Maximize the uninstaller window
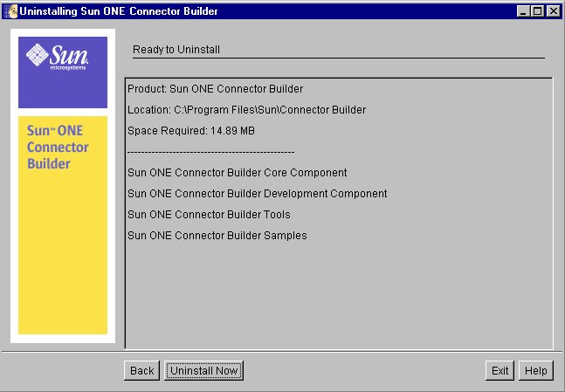 coord(537,11)
